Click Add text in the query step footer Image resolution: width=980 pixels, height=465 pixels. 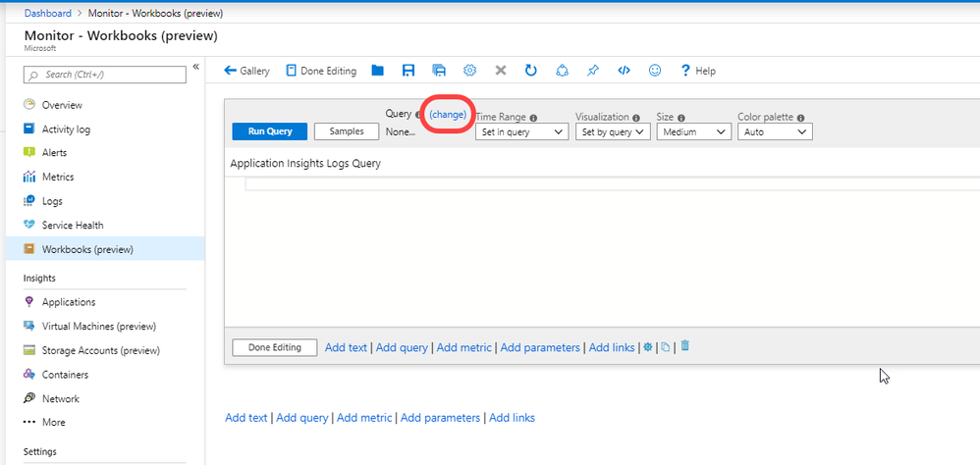[x=347, y=347]
